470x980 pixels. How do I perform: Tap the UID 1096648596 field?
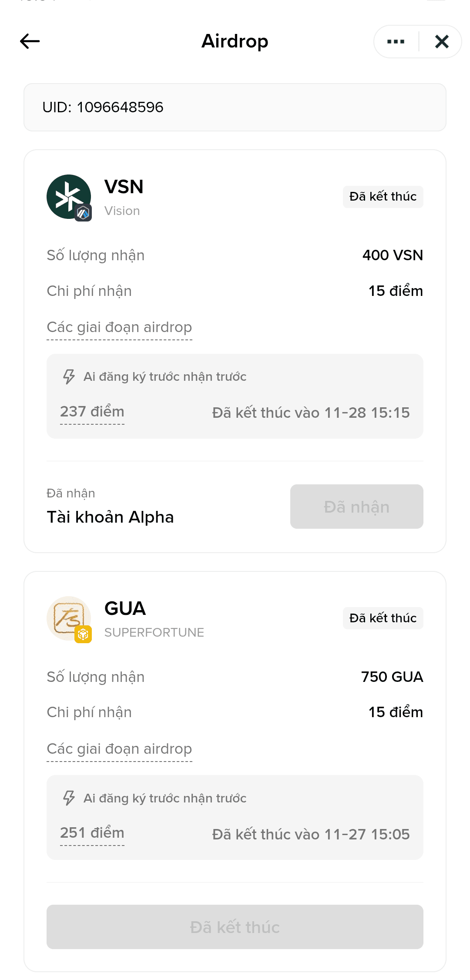tap(235, 107)
